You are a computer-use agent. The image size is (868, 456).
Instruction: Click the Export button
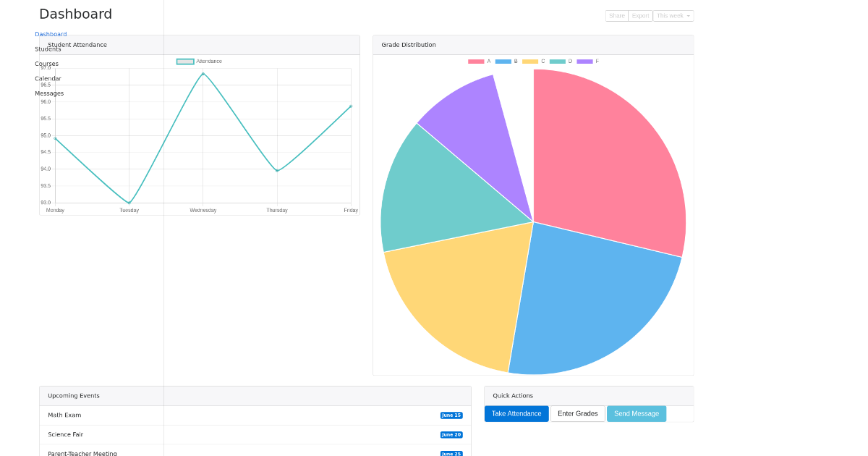coord(639,15)
